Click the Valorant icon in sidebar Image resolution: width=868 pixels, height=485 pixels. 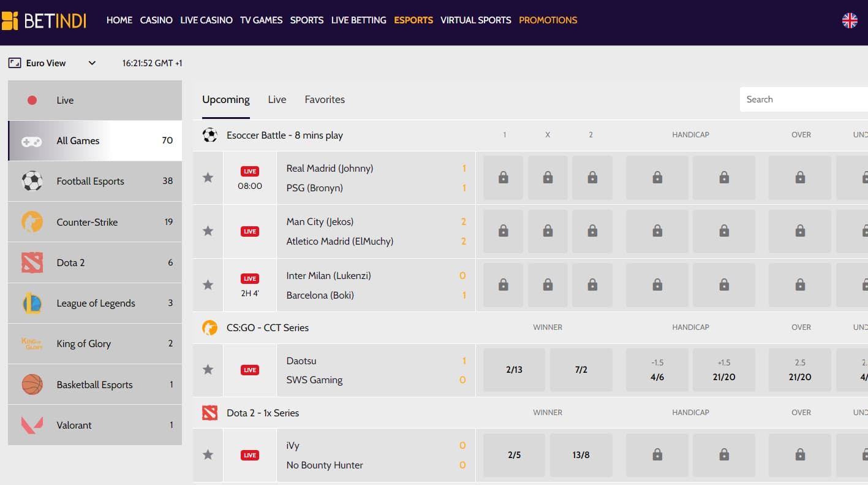click(32, 425)
